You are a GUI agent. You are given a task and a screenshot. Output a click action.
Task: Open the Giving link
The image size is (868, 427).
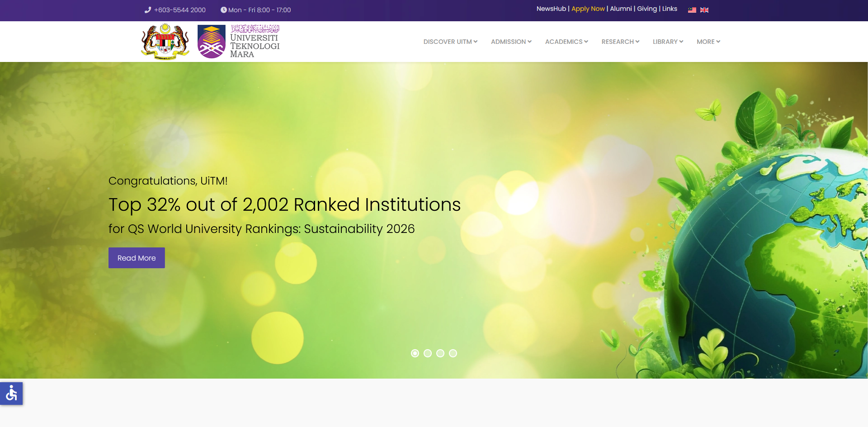[647, 9]
